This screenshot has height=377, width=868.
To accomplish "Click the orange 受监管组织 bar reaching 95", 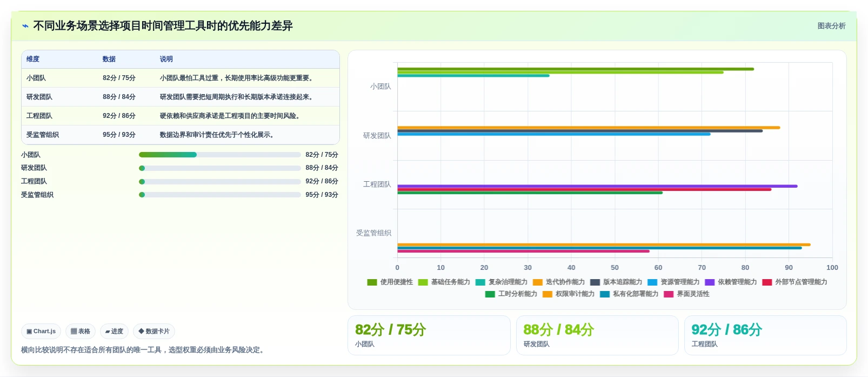I will pyautogui.click(x=604, y=244).
